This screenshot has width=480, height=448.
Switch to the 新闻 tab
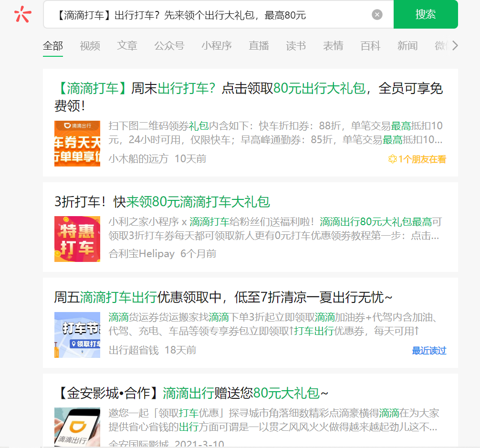pyautogui.click(x=407, y=46)
